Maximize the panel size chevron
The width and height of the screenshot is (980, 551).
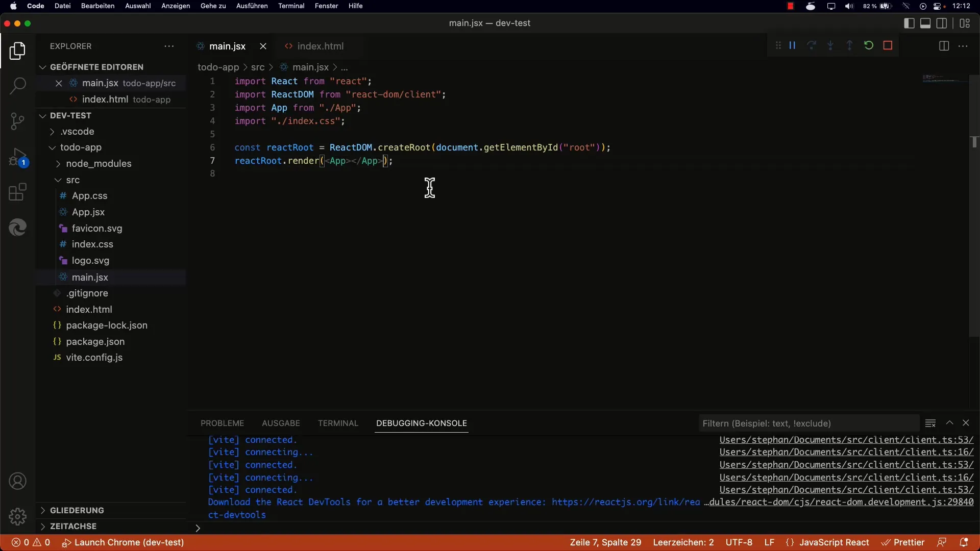[x=949, y=423]
